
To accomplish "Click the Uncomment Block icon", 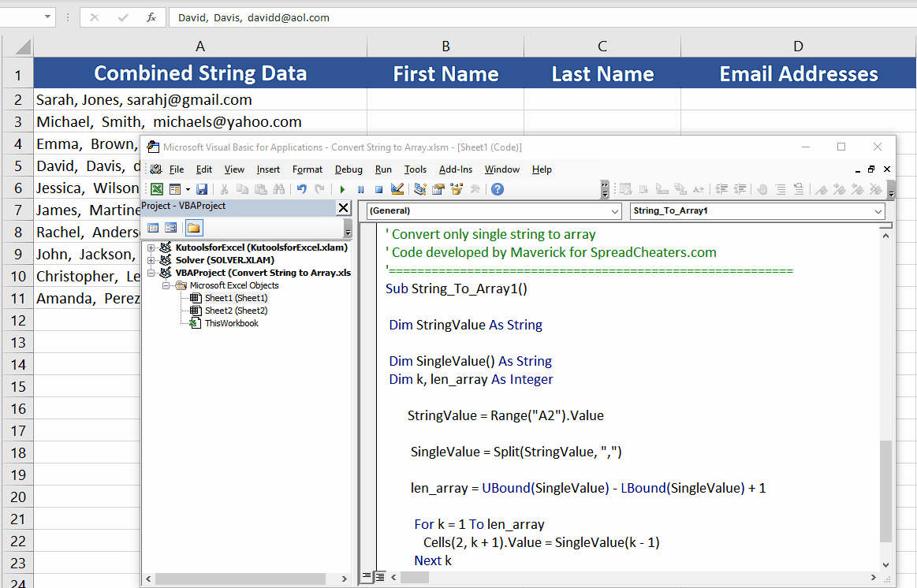I will pyautogui.click(x=798, y=189).
